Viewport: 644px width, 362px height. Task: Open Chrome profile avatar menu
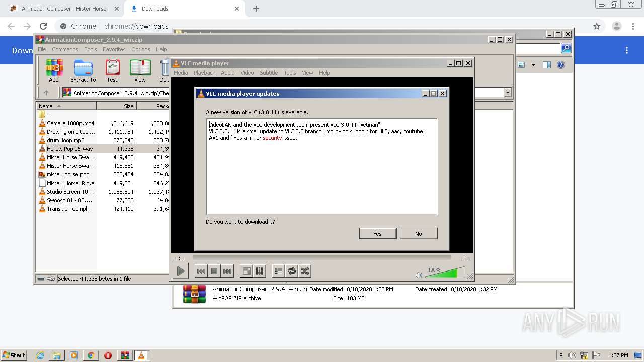click(617, 26)
